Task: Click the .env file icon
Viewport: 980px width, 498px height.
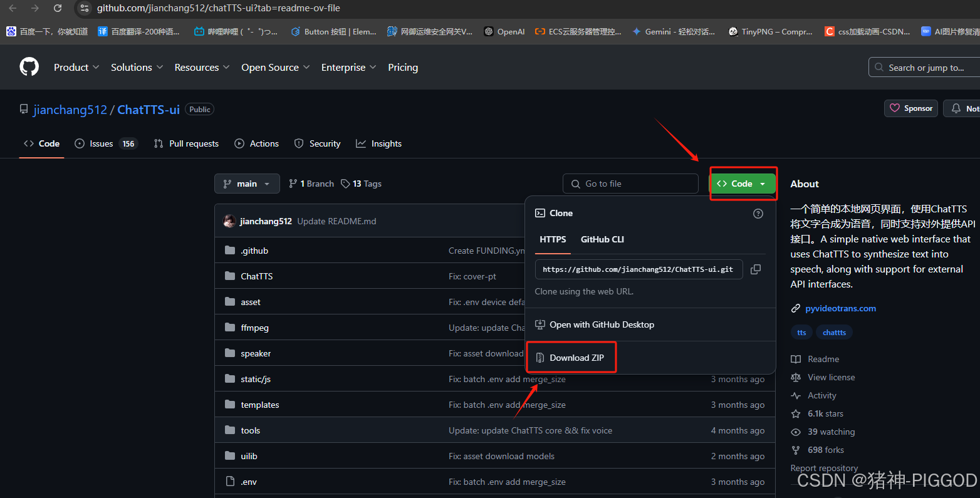Action: [x=230, y=482]
